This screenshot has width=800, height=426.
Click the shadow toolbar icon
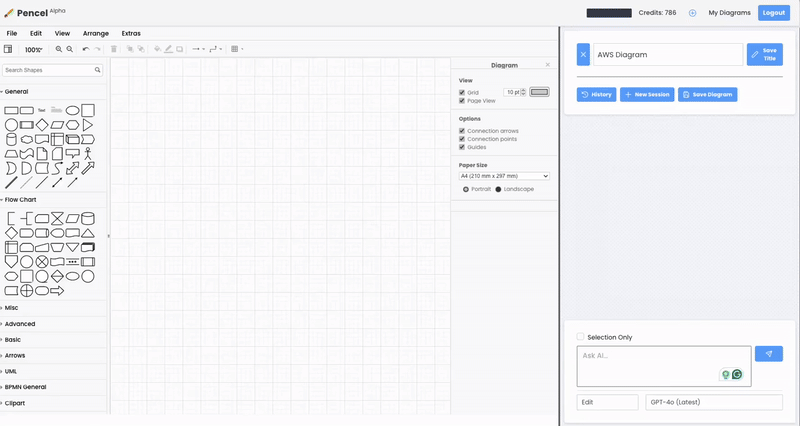[180, 49]
